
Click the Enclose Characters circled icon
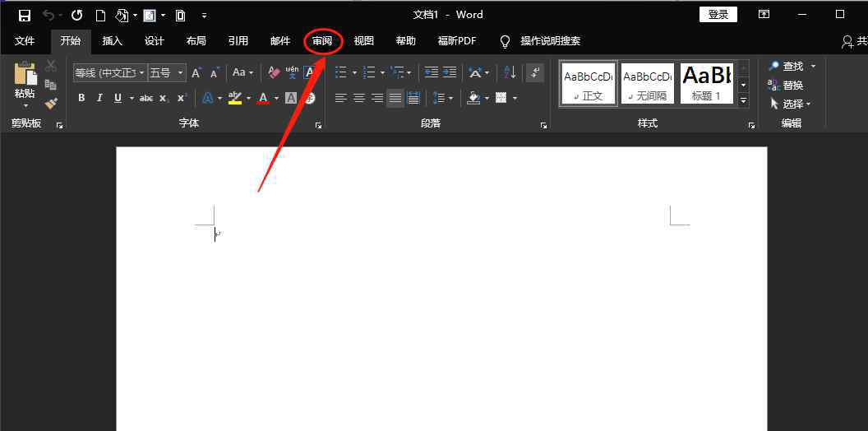tap(310, 98)
